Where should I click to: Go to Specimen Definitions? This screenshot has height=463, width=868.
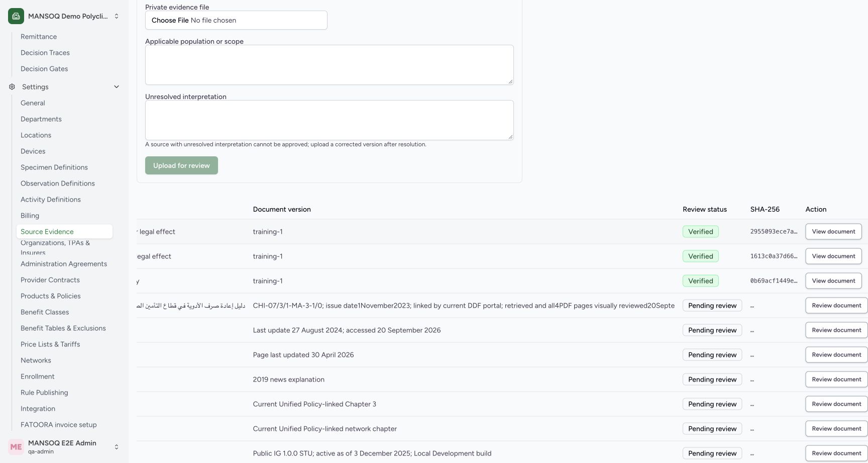54,167
